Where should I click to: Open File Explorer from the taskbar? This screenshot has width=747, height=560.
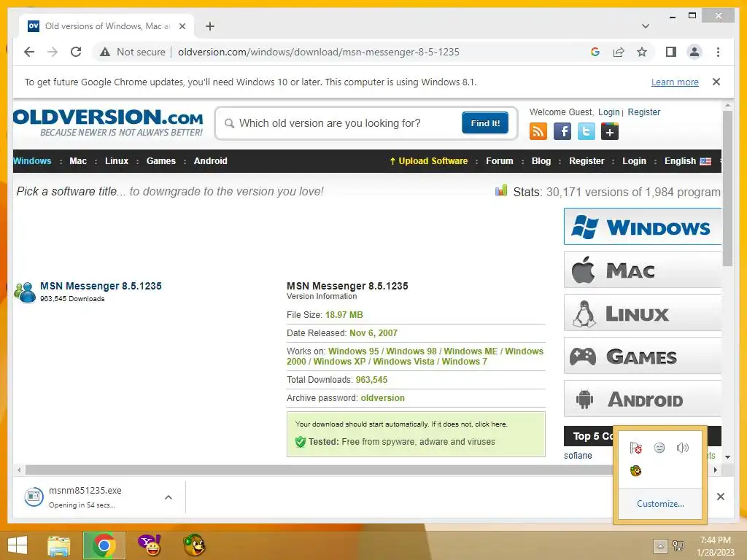click(59, 545)
